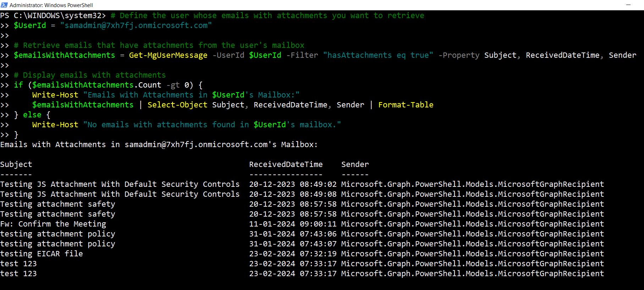This screenshot has height=290, width=644.
Task: Click the PowerShell icon in title bar
Action: point(4,5)
